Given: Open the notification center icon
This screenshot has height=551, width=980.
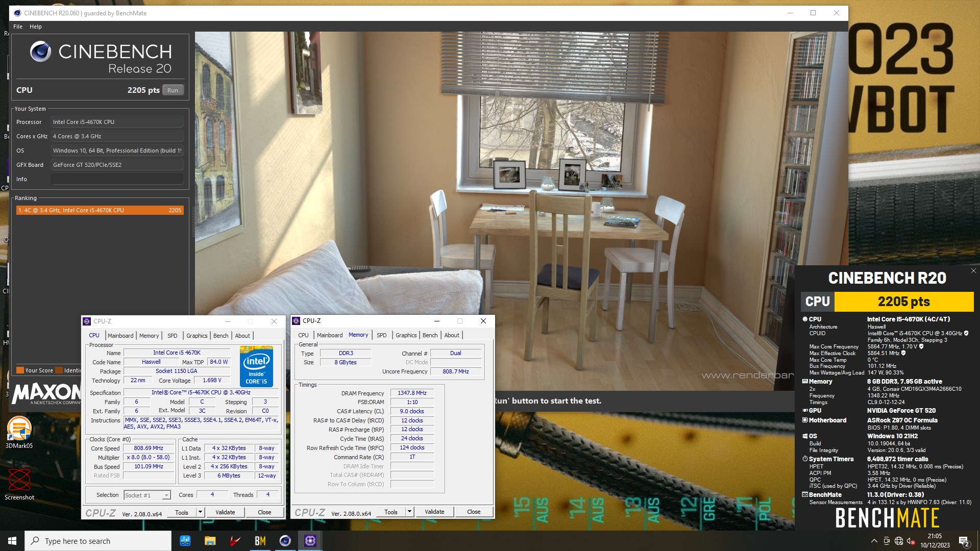Looking at the screenshot, I should point(964,541).
